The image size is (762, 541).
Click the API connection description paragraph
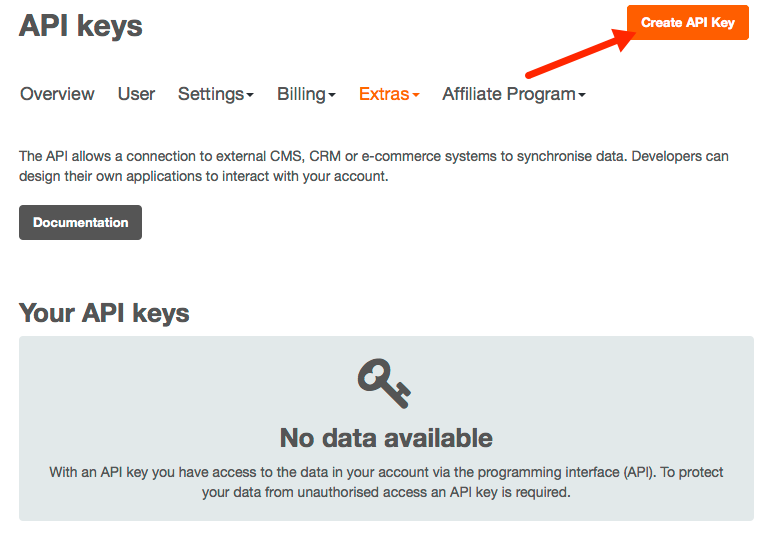point(374,166)
